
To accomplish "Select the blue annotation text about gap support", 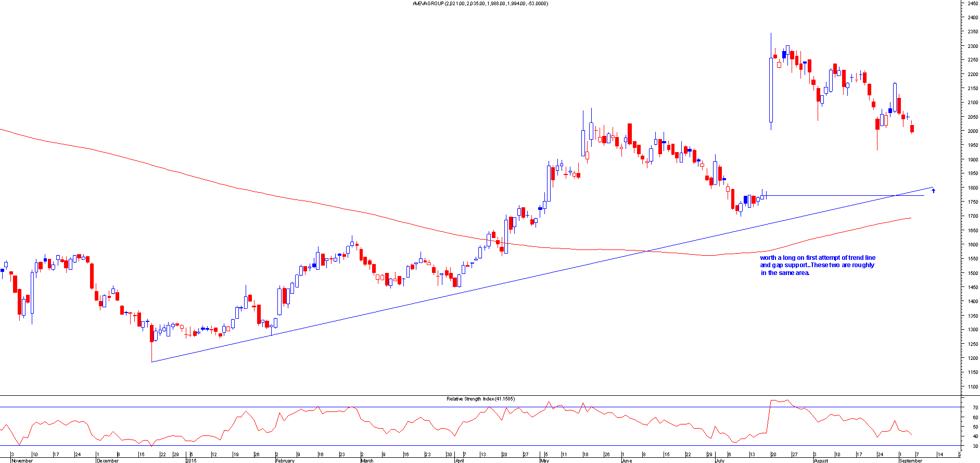I will (x=817, y=265).
